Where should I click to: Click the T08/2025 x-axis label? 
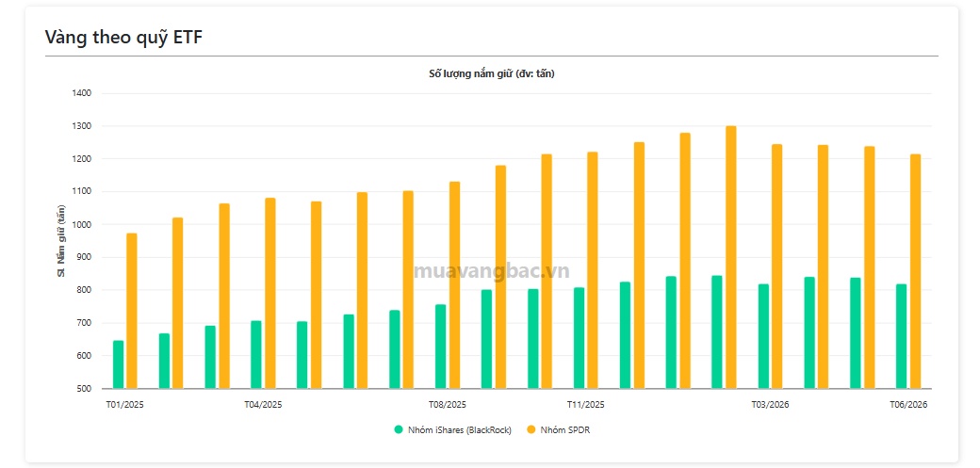tap(447, 404)
